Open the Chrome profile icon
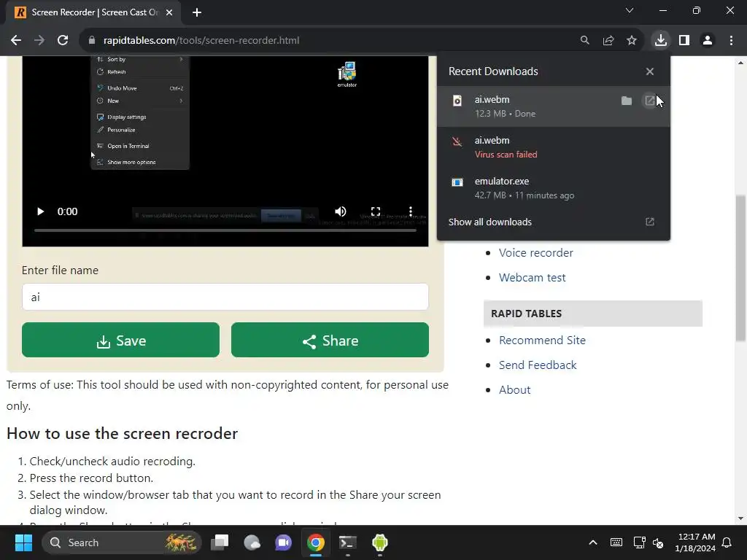This screenshot has height=560, width=747. coord(708,41)
